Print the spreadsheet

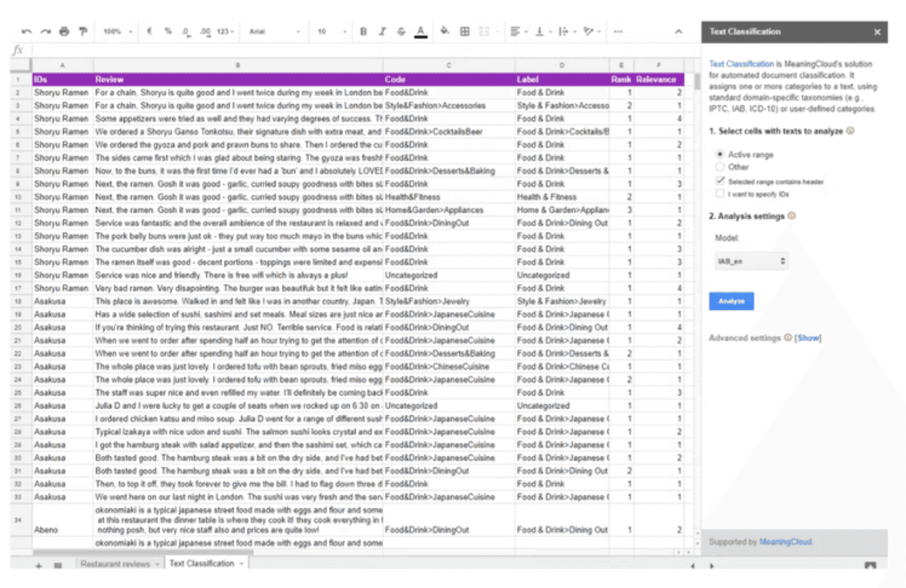point(63,31)
